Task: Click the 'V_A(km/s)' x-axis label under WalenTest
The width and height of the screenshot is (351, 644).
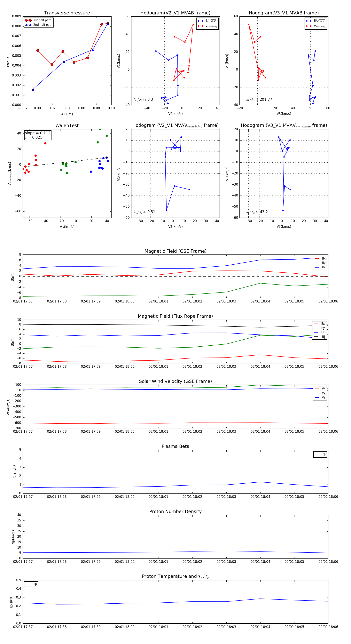Action: [x=67, y=227]
